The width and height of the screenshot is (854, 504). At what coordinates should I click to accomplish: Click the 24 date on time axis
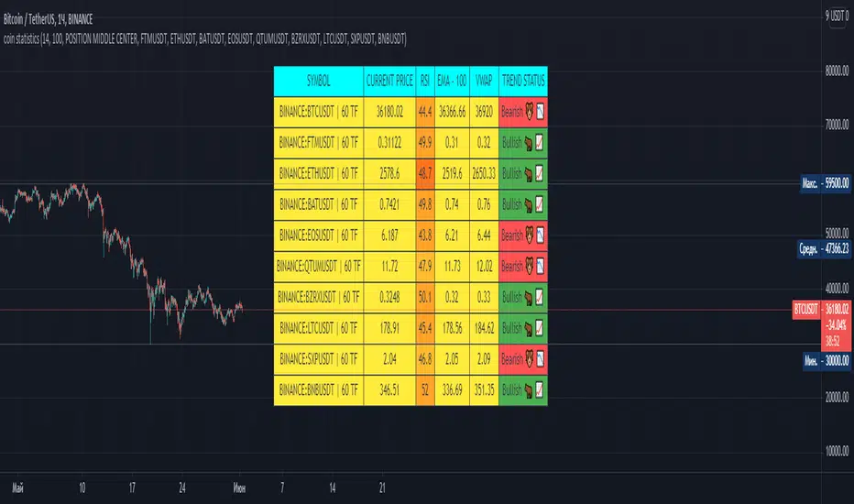click(182, 488)
